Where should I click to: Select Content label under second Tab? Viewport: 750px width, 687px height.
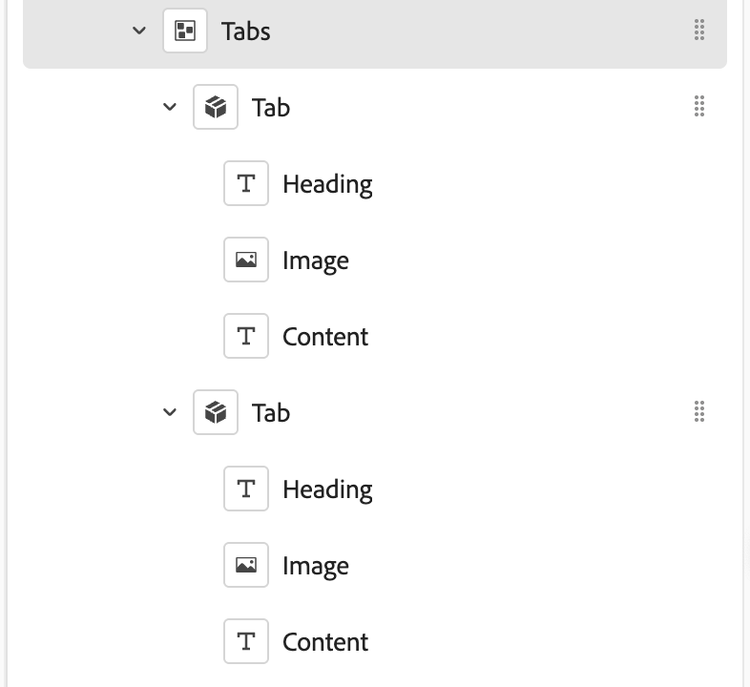point(325,641)
